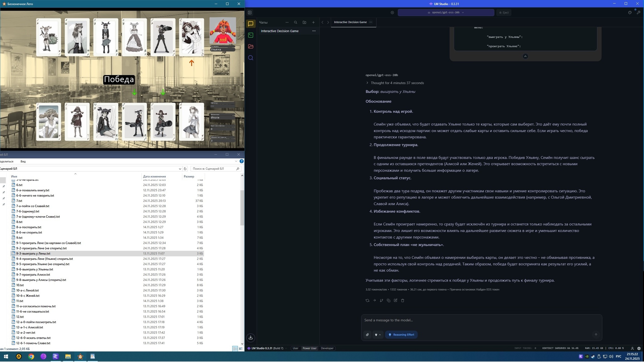Click the attach file paperclip icon
Screen dimensions: 644x362
tap(367, 335)
